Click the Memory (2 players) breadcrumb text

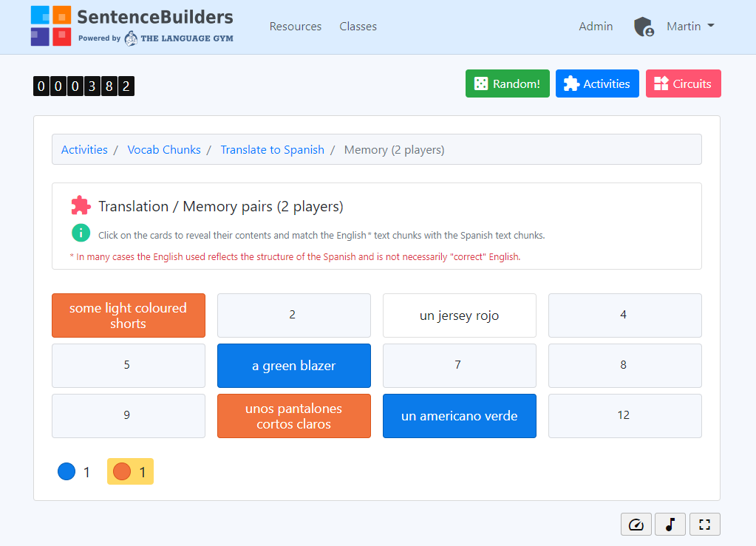point(395,150)
